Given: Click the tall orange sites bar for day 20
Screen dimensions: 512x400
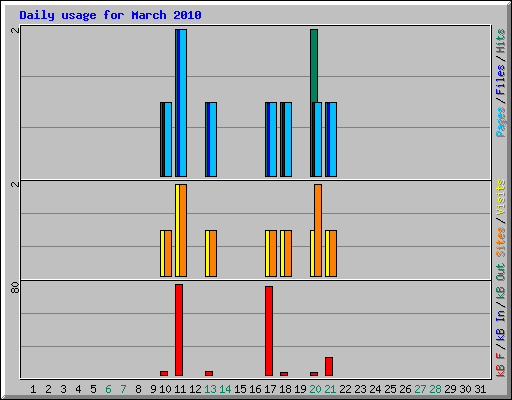Looking at the screenshot, I should click(x=318, y=230).
